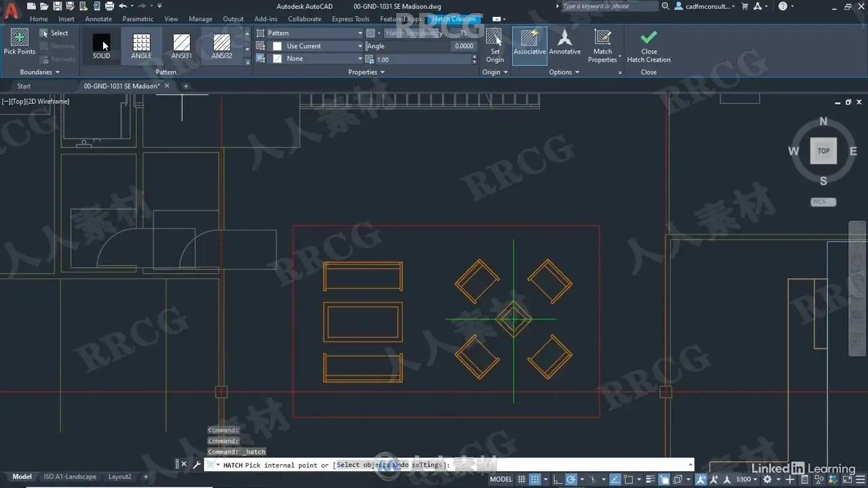Expand the Boundaries panel
Image resolution: width=868 pixels, height=488 pixels.
(x=39, y=72)
